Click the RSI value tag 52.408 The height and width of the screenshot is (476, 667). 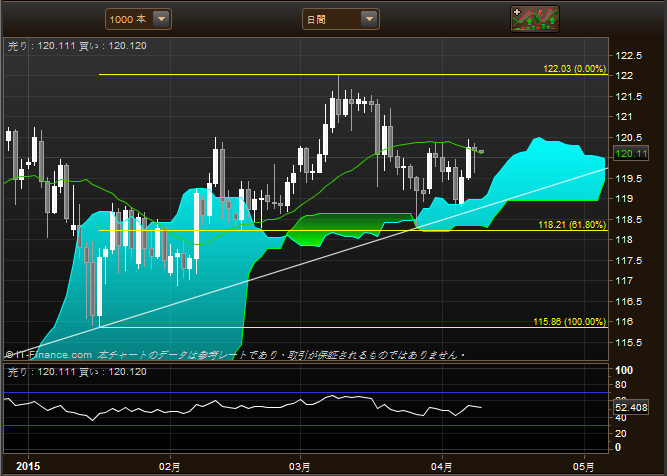point(631,408)
